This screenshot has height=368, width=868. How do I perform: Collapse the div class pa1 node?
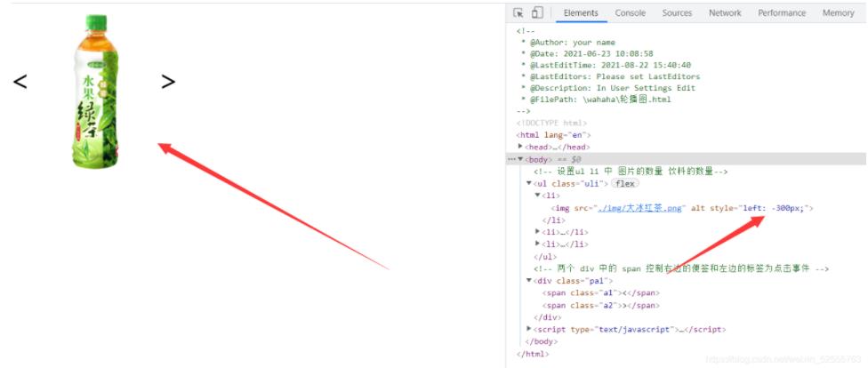(x=529, y=281)
